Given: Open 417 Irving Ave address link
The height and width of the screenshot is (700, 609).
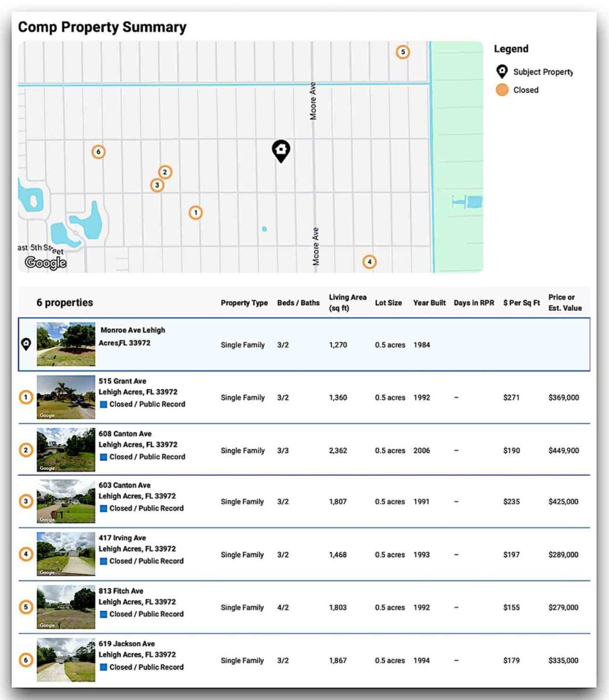Looking at the screenshot, I should click(x=122, y=538).
